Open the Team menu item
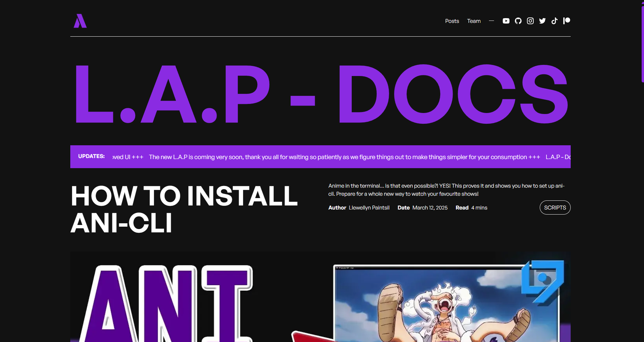The height and width of the screenshot is (342, 644). click(x=473, y=21)
